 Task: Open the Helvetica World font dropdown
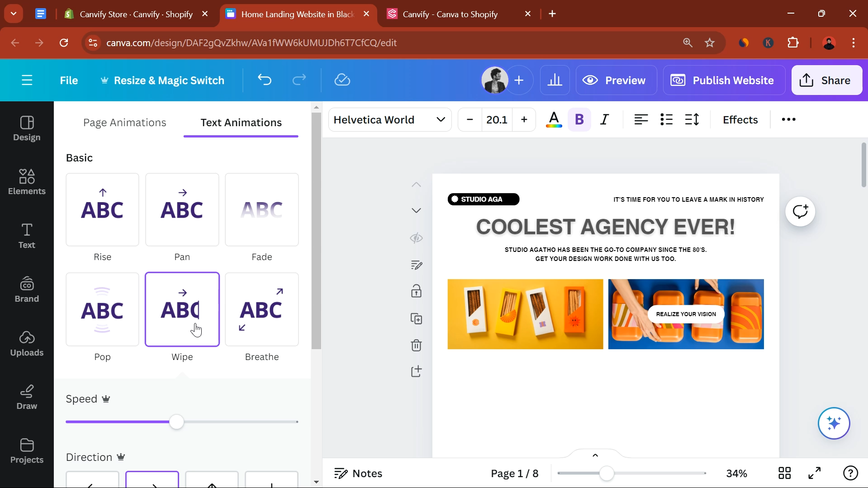point(389,119)
